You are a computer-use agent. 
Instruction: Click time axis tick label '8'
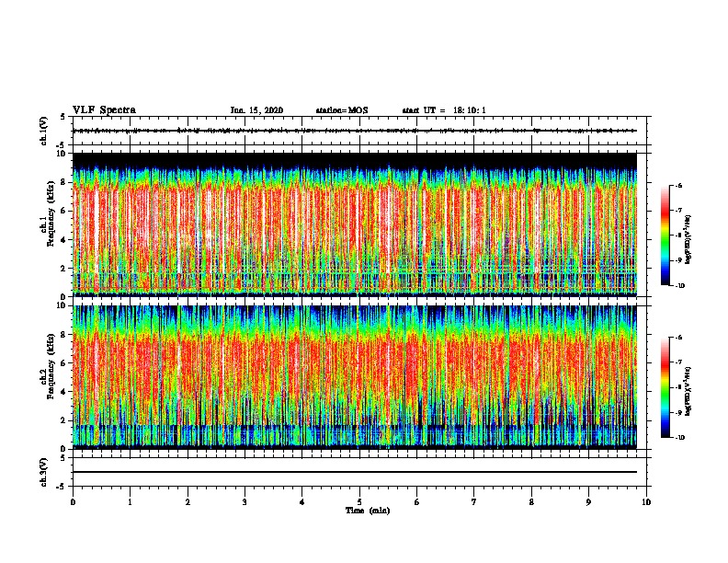[x=531, y=502]
